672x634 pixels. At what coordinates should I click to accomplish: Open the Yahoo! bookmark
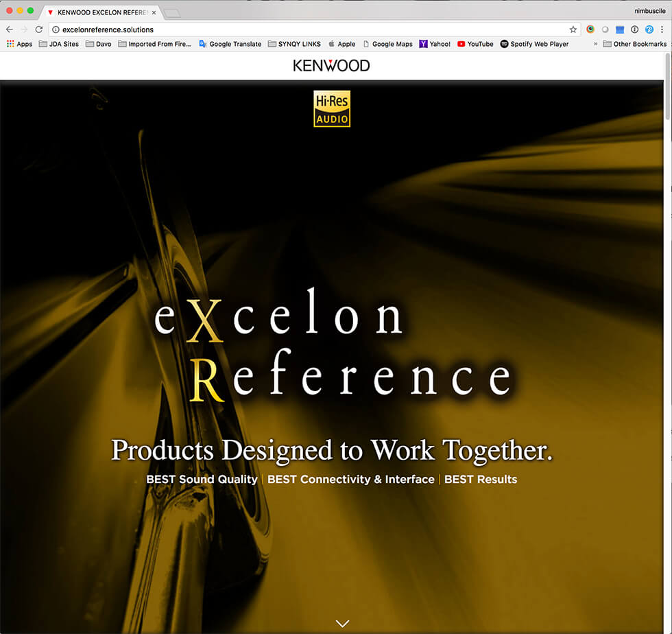click(435, 44)
